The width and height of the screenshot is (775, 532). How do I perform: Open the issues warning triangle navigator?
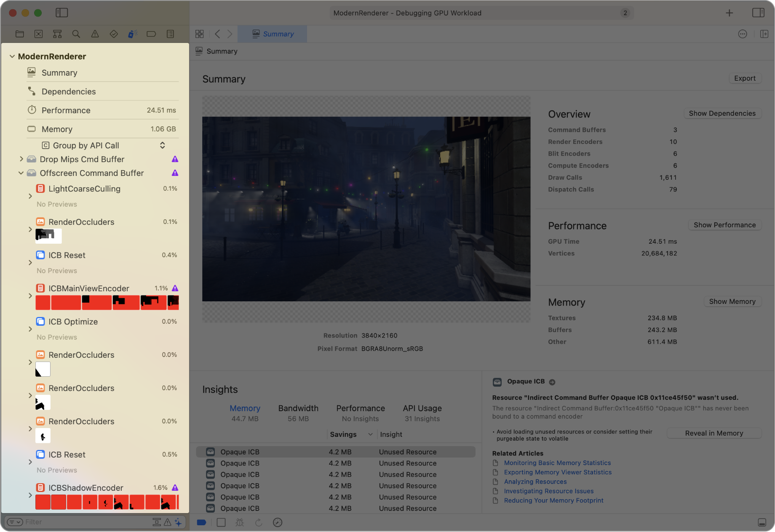click(95, 34)
